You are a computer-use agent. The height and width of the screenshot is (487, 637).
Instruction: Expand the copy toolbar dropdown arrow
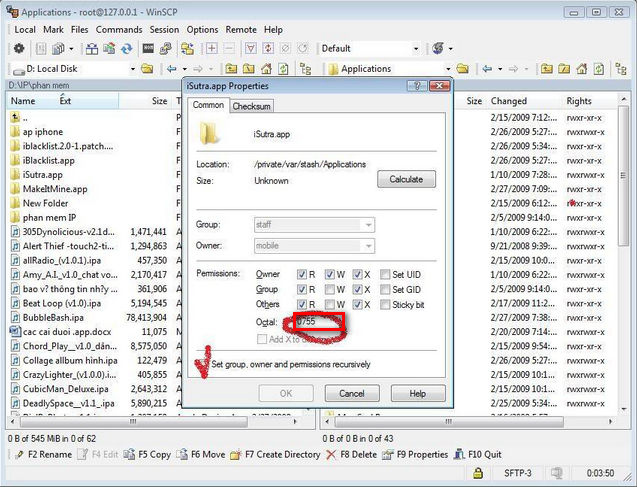click(71, 49)
